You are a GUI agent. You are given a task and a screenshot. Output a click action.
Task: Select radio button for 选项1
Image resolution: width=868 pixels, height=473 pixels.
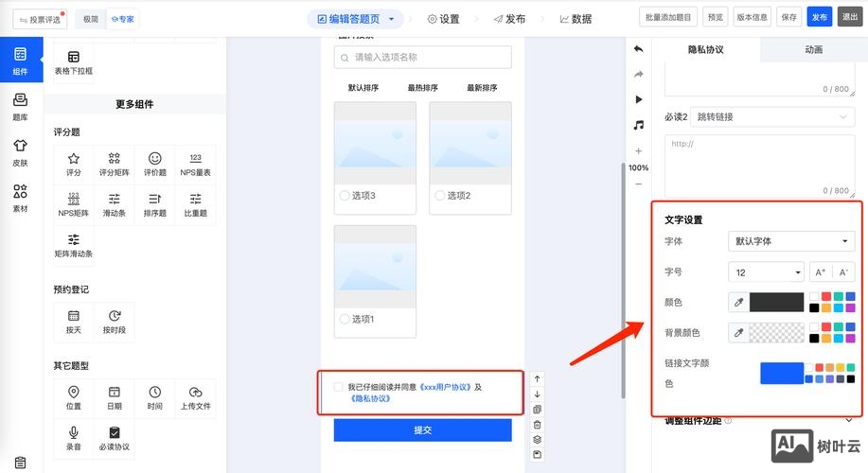tap(345, 319)
